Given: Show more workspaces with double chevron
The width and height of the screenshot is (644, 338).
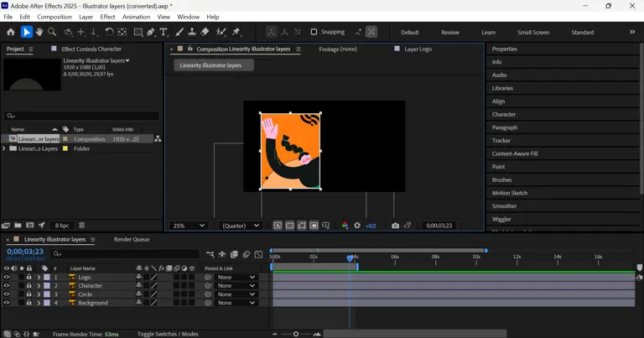Looking at the screenshot, I should tap(632, 32).
